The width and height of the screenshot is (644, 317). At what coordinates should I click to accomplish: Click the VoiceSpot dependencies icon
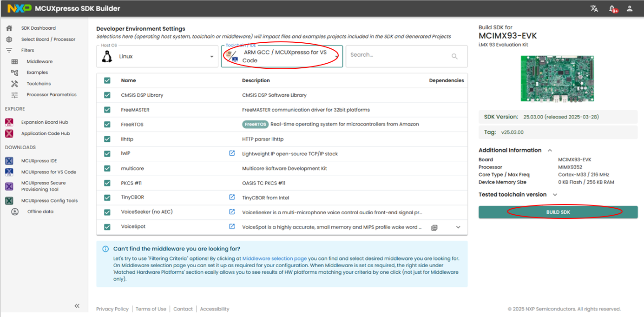pos(434,228)
